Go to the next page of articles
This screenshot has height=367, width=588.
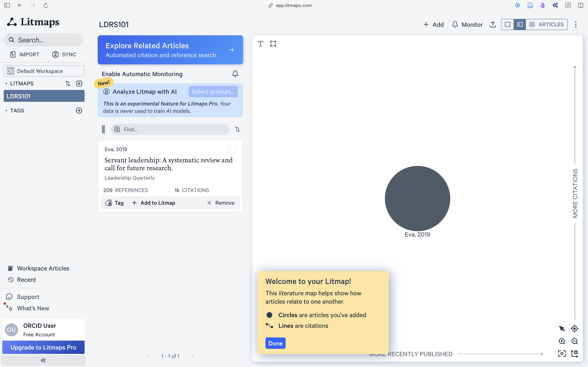pos(193,356)
